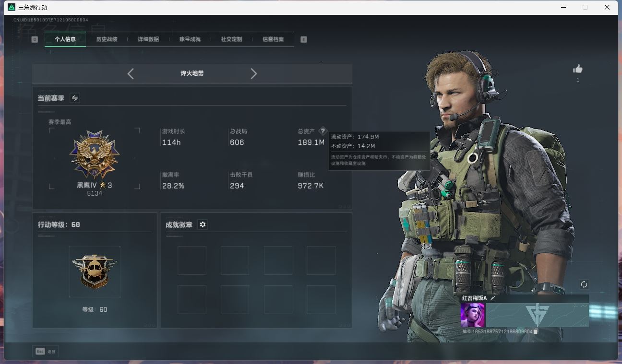The width and height of the screenshot is (622, 364).
Task: Click the purple player avatar thumbnail
Action: (472, 315)
